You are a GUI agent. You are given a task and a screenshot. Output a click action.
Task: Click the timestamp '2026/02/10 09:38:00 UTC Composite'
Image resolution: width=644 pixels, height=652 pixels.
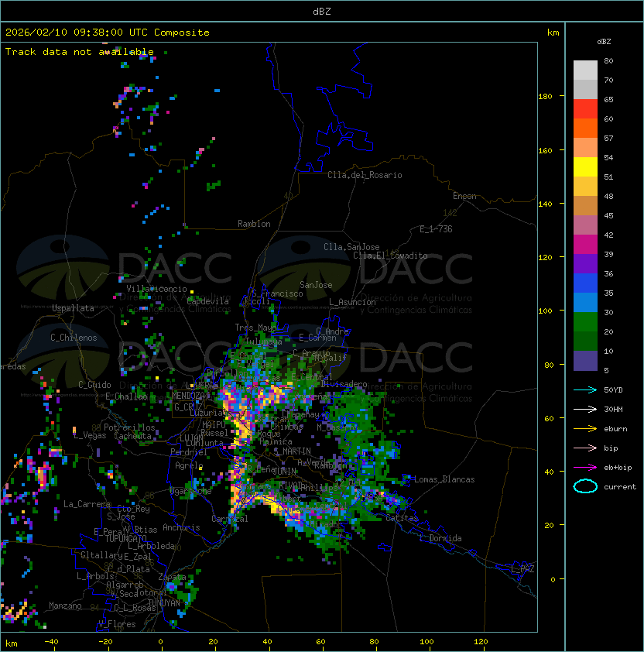108,33
